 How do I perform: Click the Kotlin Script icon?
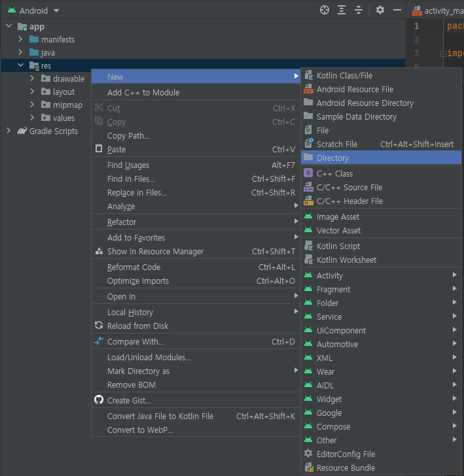(308, 246)
